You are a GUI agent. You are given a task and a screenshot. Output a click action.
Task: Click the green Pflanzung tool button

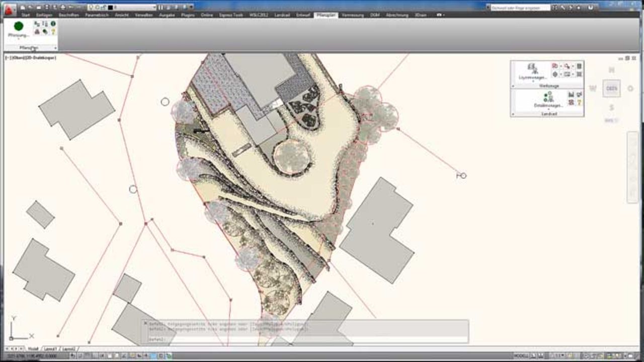pos(19,28)
